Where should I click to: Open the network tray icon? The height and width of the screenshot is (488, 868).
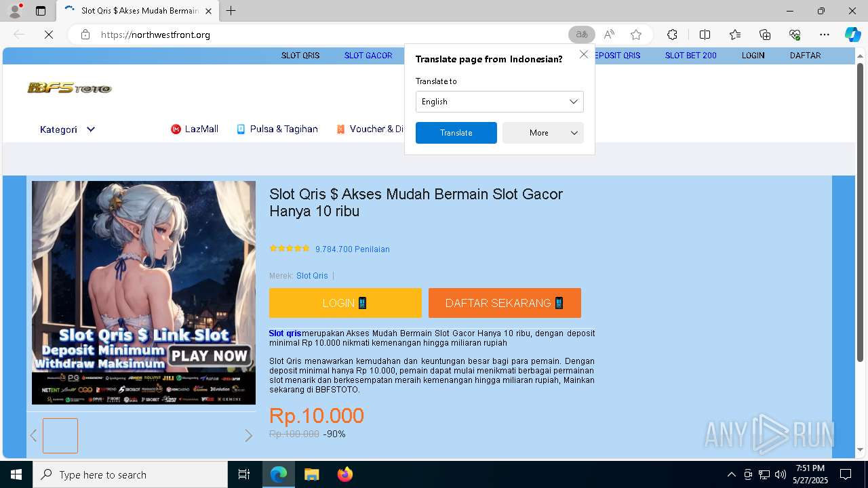[764, 474]
